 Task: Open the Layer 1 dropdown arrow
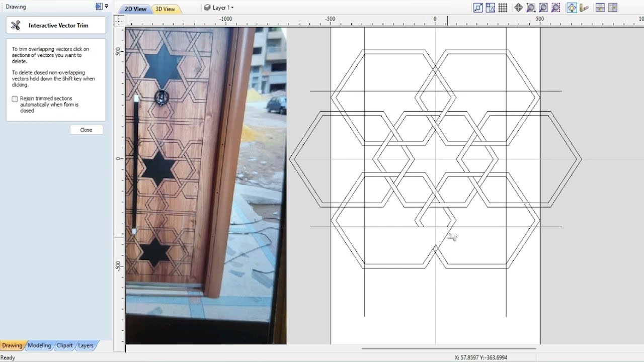232,8
